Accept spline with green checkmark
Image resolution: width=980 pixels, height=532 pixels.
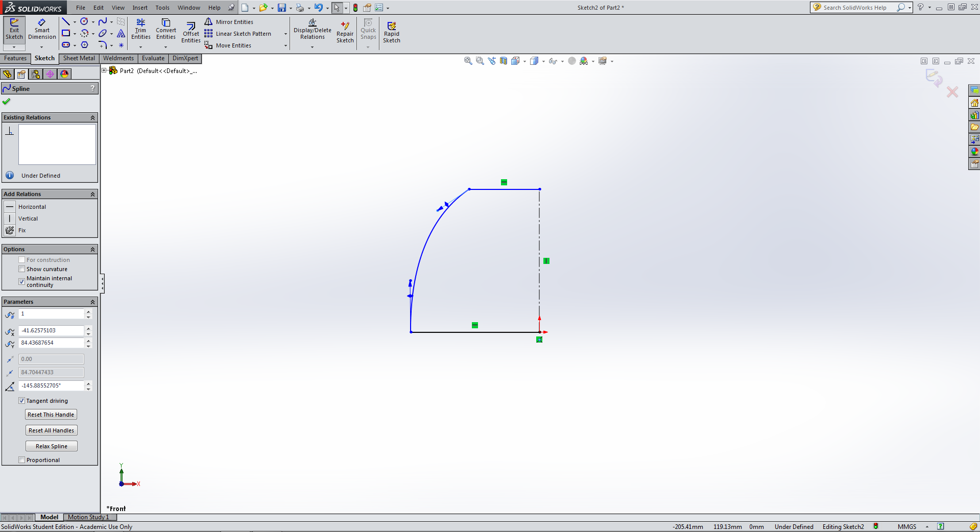(7, 101)
